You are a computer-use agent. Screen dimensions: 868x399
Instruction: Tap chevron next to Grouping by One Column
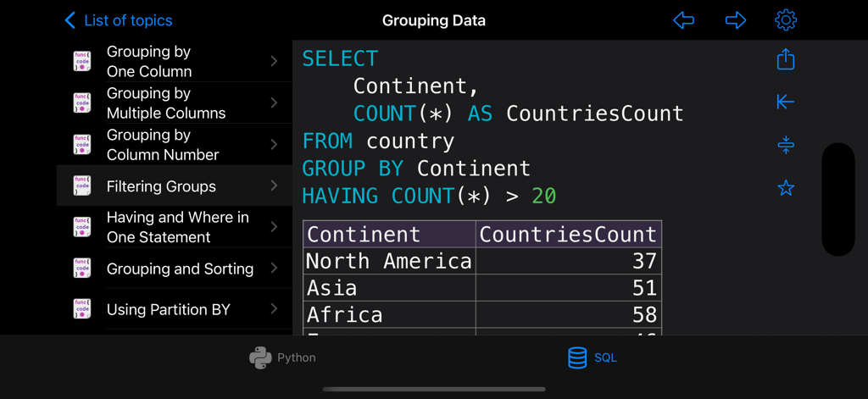click(274, 62)
